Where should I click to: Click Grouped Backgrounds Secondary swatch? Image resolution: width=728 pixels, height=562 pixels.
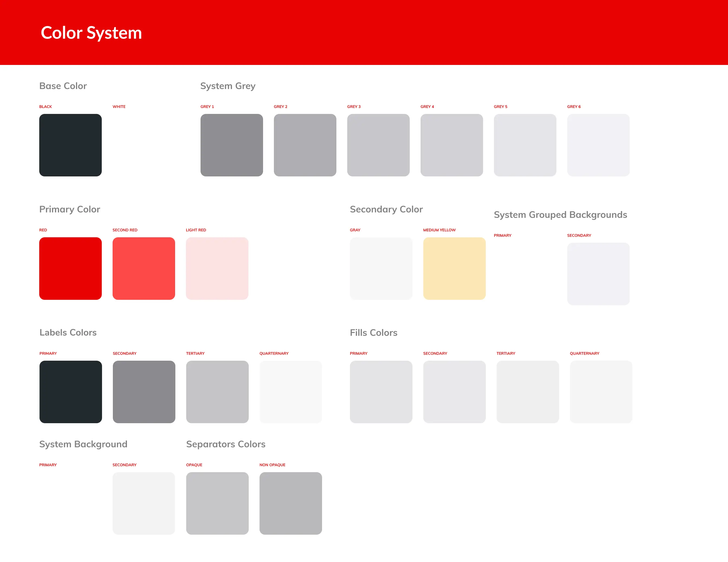click(598, 274)
